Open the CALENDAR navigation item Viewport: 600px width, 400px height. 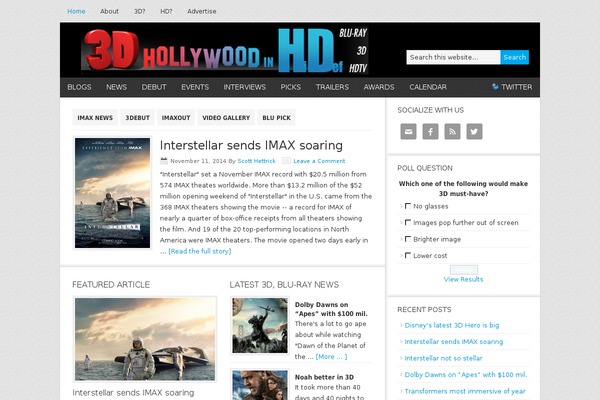click(428, 87)
